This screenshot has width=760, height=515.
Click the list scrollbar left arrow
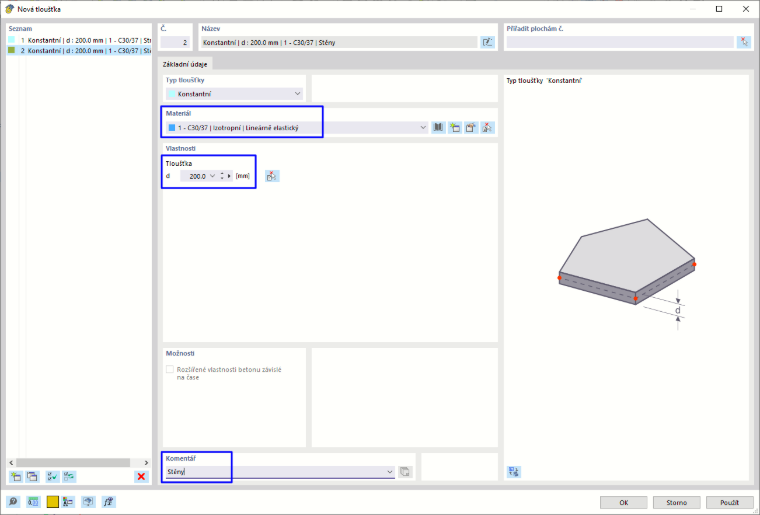(x=12, y=463)
